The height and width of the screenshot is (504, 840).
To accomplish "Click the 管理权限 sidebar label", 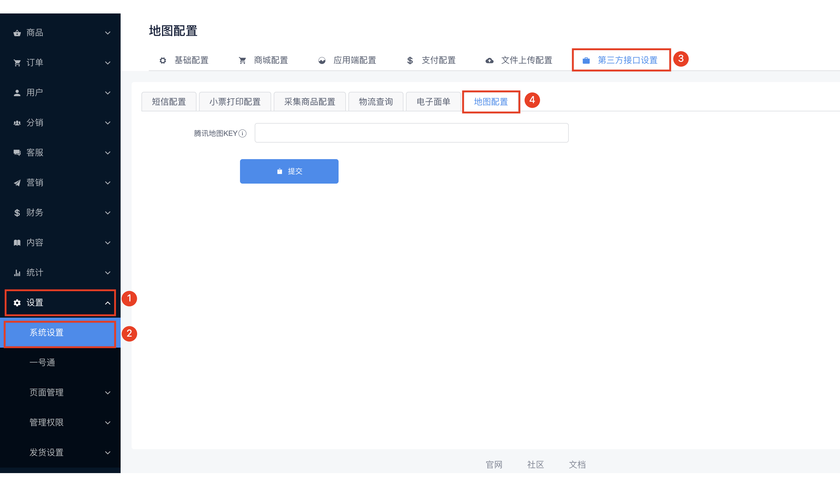I will click(47, 423).
